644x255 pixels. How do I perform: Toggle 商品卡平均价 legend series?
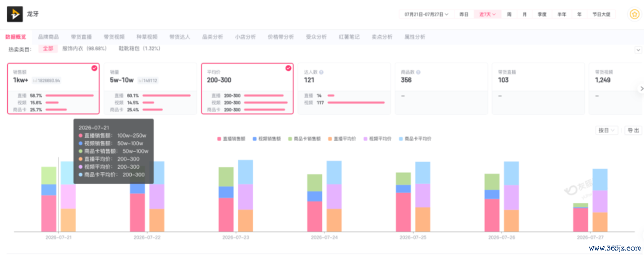[x=415, y=139]
